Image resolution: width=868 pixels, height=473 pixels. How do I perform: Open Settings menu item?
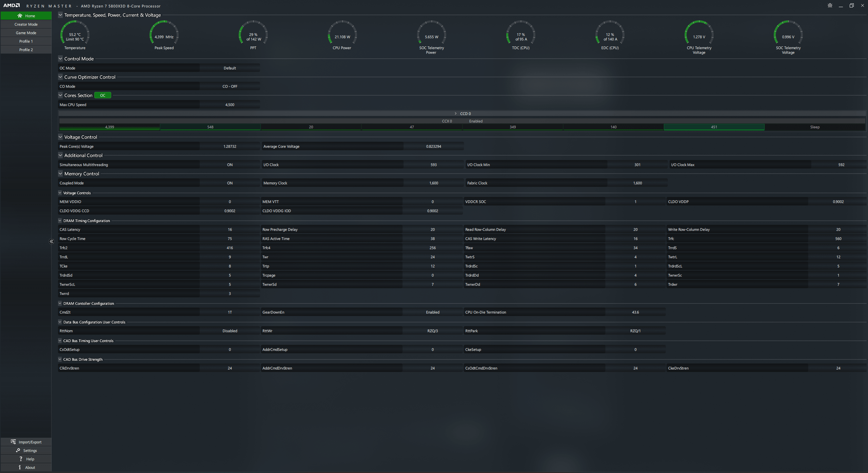(26, 450)
